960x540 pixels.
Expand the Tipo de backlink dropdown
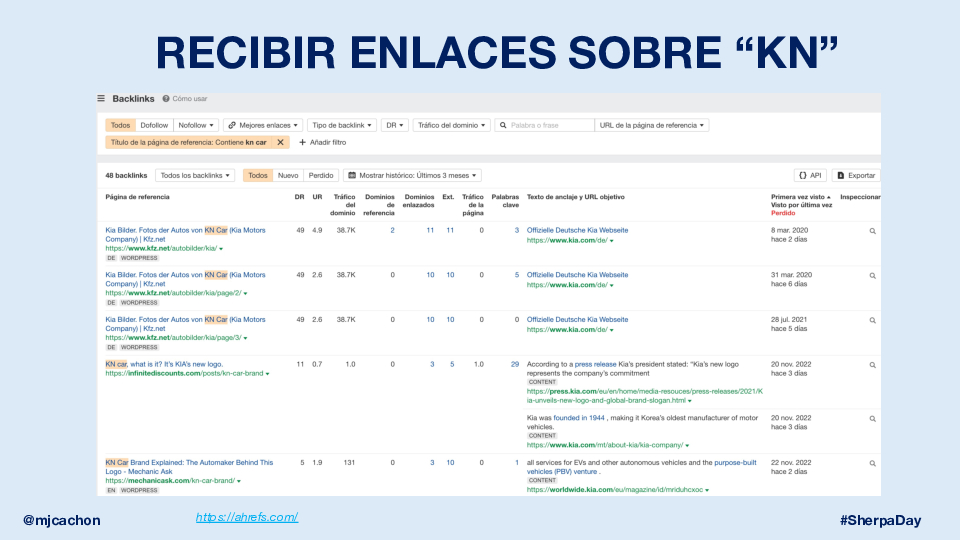342,126
